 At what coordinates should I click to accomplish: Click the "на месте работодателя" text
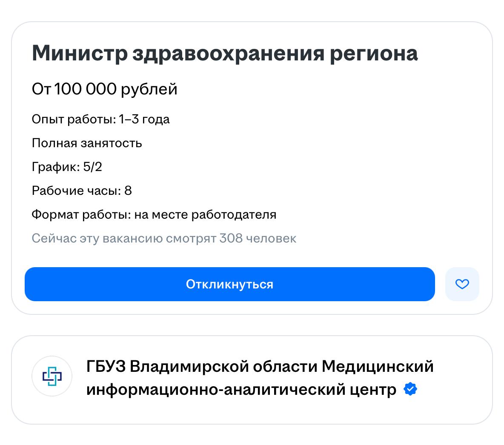[205, 215]
